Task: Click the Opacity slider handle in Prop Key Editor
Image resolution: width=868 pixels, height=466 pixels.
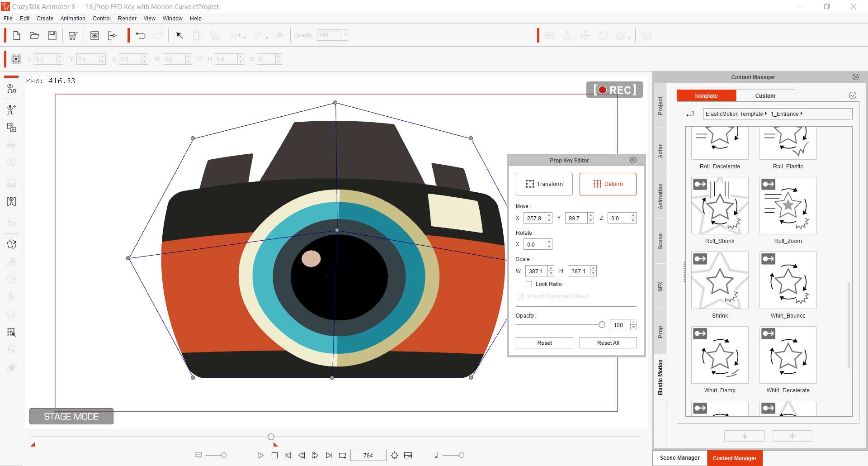Action: (x=602, y=325)
